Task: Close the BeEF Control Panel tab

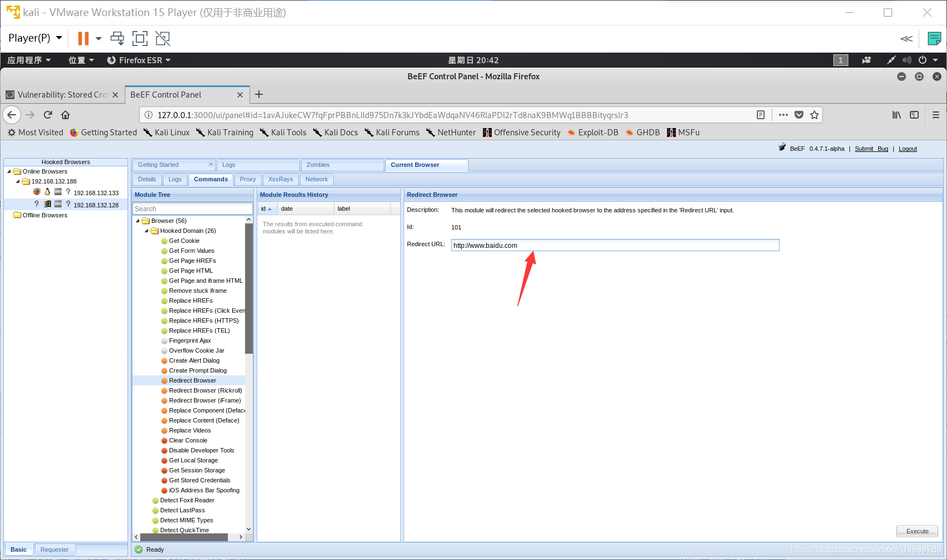Action: click(x=240, y=95)
